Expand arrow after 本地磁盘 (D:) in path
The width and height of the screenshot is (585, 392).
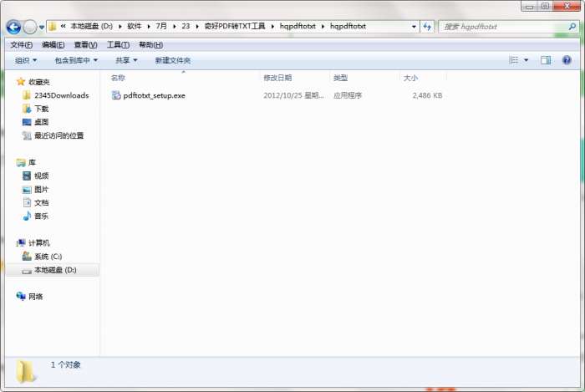point(120,27)
